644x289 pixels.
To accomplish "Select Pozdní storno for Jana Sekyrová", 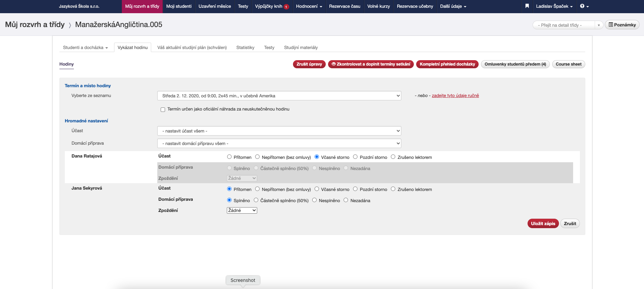I will (x=355, y=189).
